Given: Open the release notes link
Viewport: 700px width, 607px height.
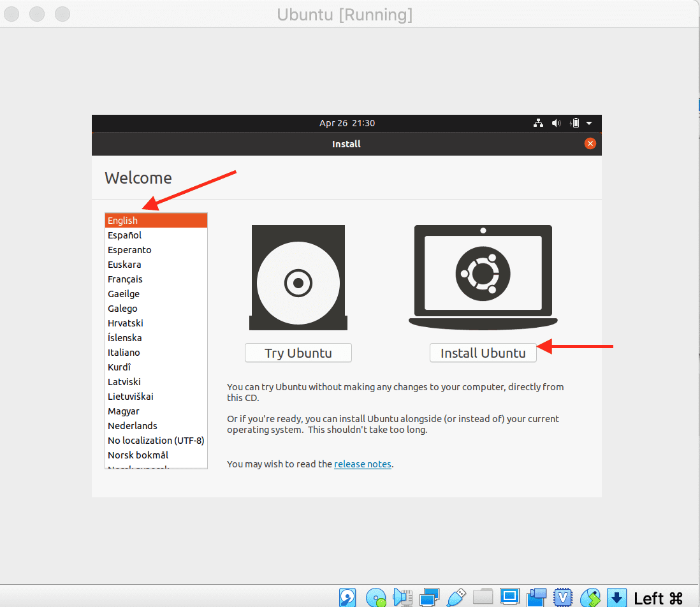Looking at the screenshot, I should pos(362,464).
